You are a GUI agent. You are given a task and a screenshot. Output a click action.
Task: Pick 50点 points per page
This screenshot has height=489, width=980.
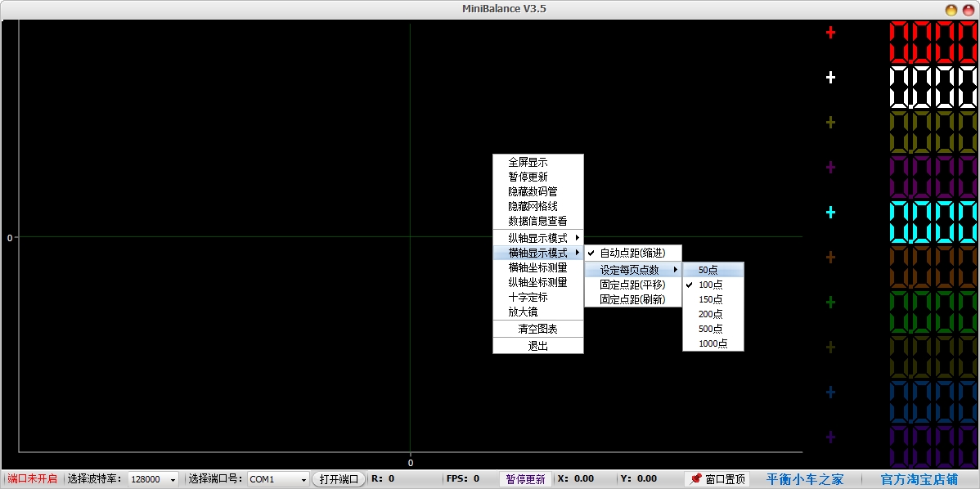708,270
